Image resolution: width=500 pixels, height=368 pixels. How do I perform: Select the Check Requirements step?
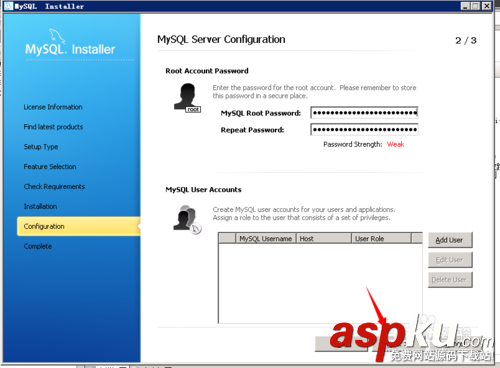point(54,187)
